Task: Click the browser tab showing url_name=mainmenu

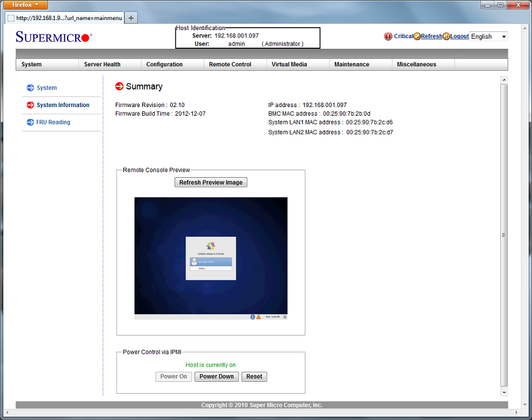Action: coord(65,18)
